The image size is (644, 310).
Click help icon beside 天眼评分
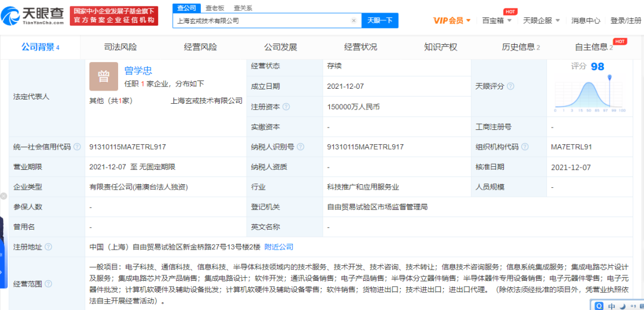click(510, 86)
